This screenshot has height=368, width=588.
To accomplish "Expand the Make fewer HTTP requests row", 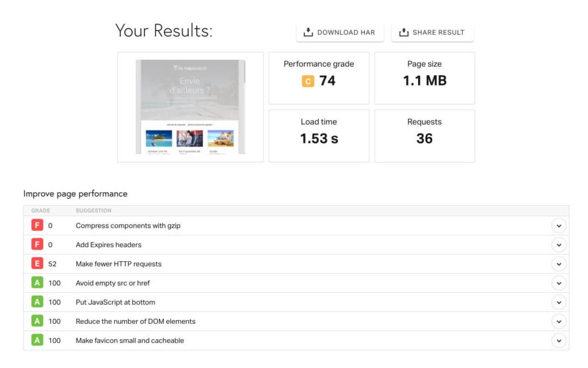I will coord(559,264).
